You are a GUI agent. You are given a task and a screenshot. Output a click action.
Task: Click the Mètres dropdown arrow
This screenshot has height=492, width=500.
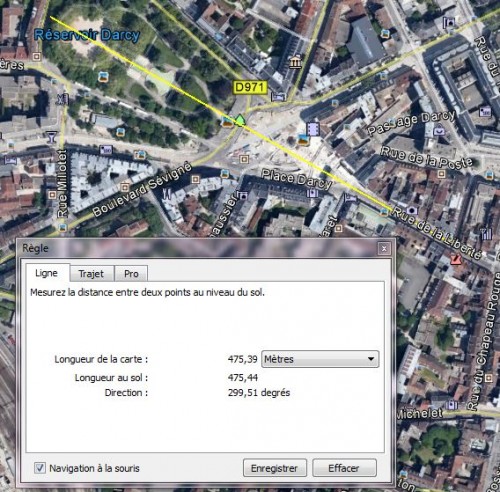point(371,359)
